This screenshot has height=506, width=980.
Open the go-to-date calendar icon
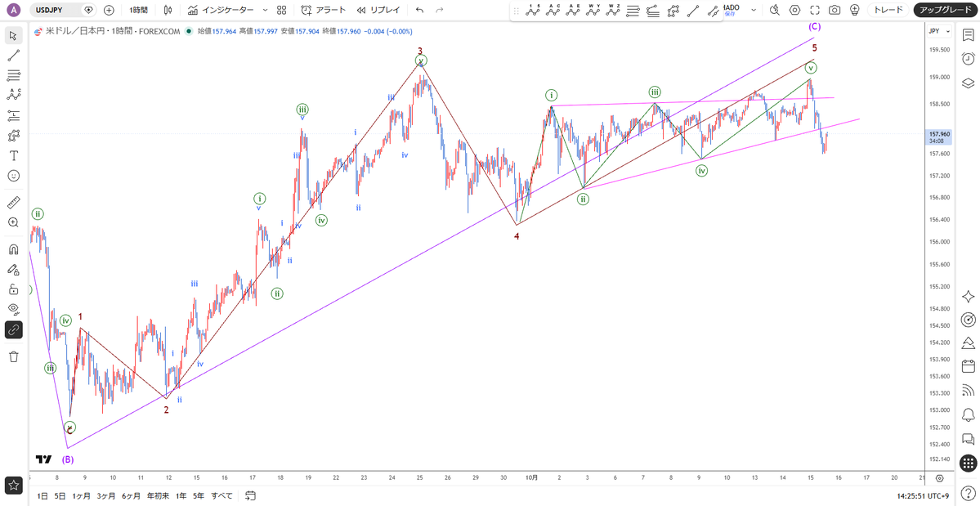tap(250, 496)
